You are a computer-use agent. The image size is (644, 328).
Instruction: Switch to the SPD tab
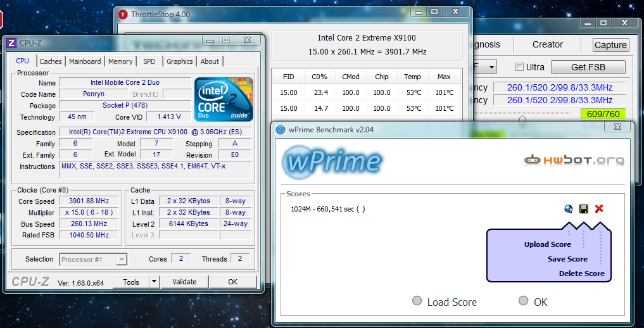tap(149, 61)
